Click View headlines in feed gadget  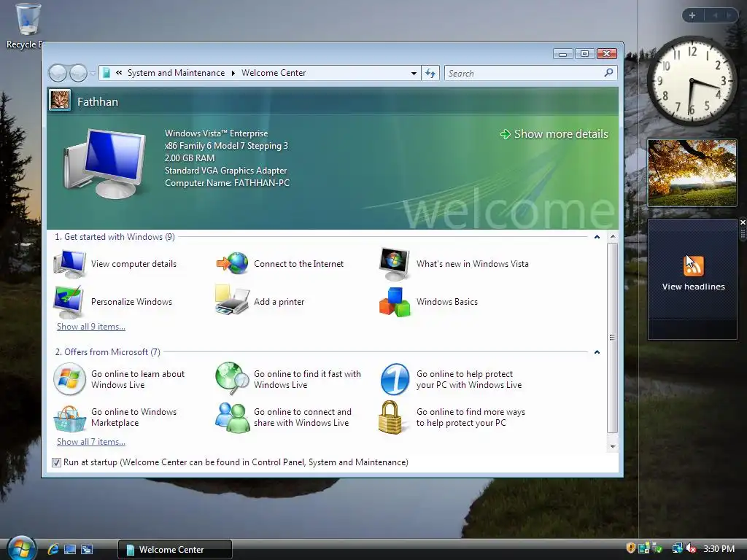[x=693, y=287]
